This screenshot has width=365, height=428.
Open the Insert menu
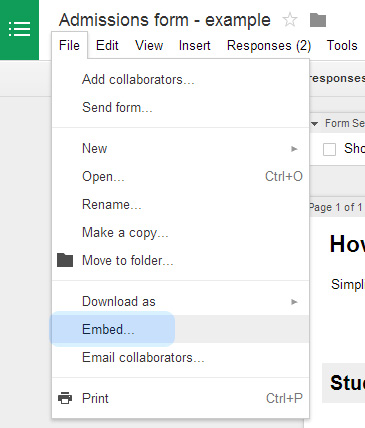point(195,45)
